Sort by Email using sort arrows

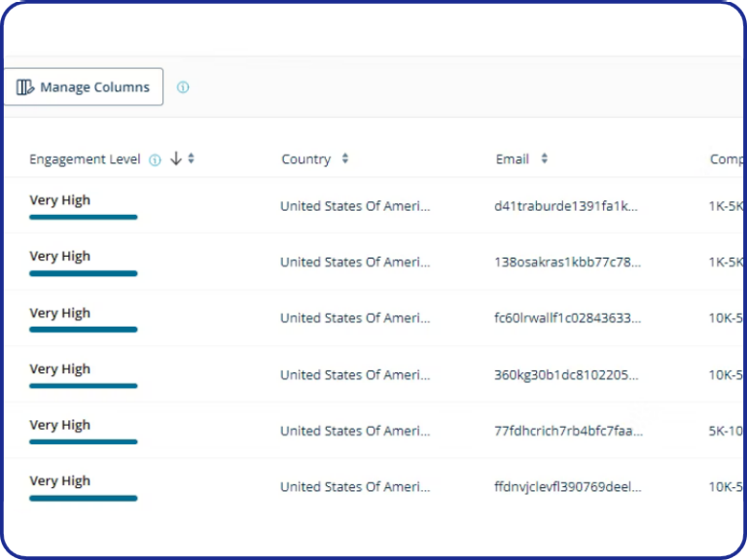[x=545, y=158]
